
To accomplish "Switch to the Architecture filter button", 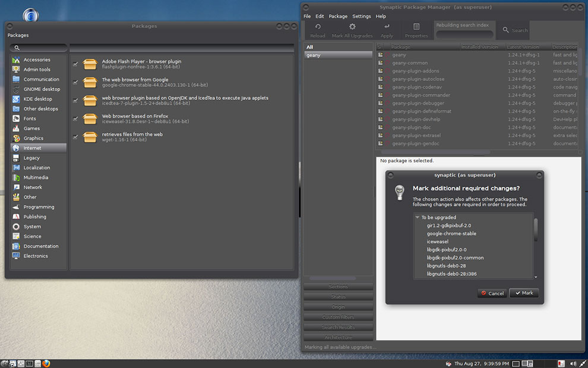I will [x=339, y=337].
